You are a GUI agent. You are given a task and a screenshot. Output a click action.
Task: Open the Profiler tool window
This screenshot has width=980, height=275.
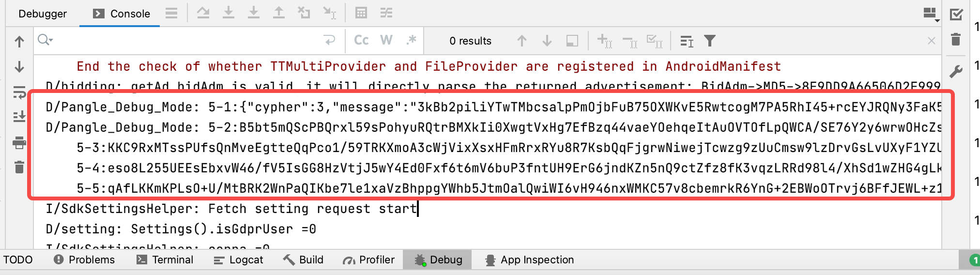click(x=368, y=260)
